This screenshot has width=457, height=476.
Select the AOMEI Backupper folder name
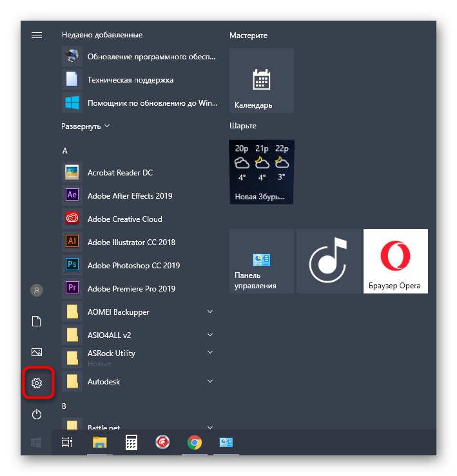119,312
